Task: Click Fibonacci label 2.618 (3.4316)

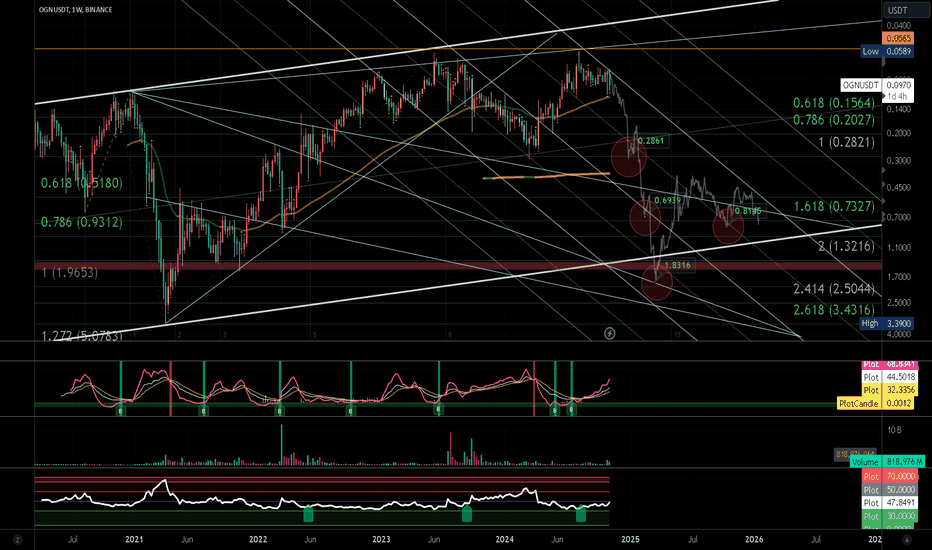Action: pos(833,310)
